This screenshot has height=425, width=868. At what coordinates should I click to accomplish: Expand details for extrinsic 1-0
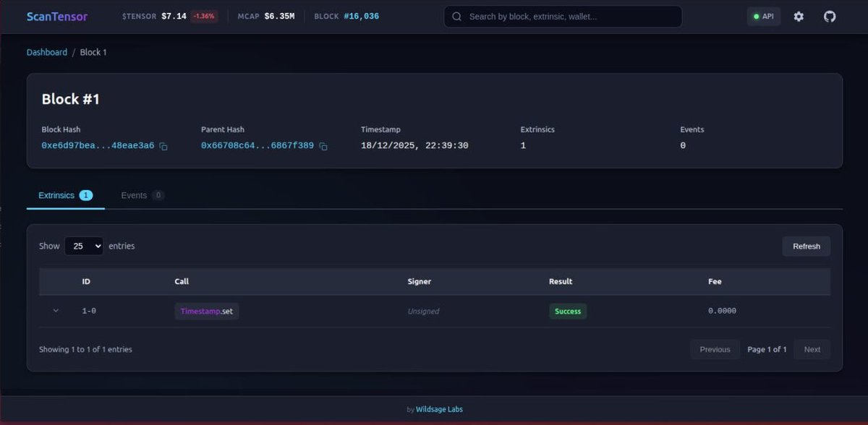tap(56, 311)
